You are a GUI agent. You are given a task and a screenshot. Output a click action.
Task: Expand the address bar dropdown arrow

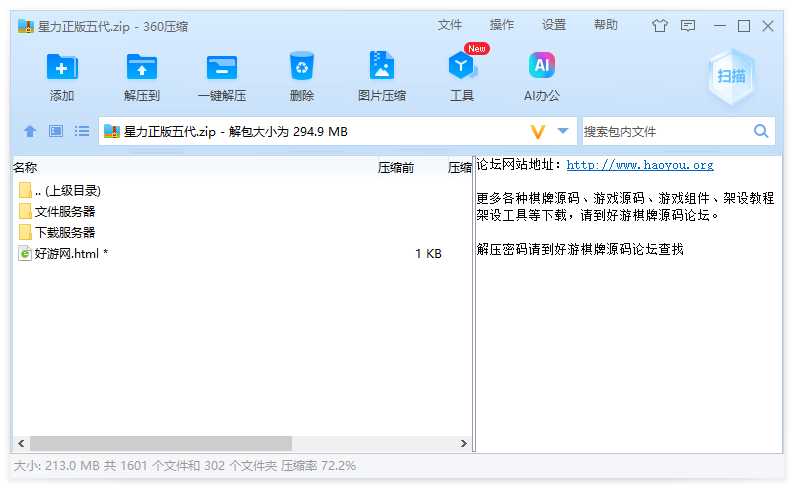point(563,131)
